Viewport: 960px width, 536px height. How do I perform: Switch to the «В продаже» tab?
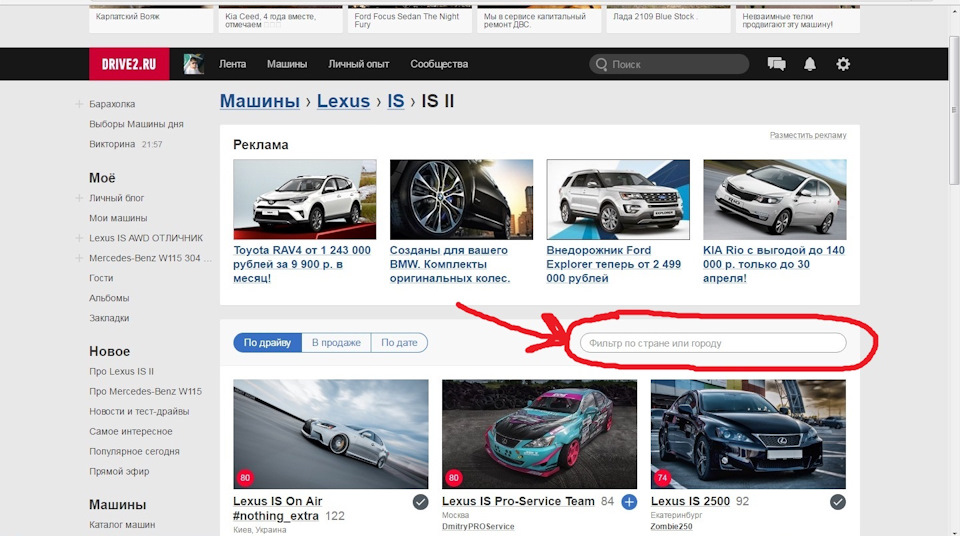point(336,343)
